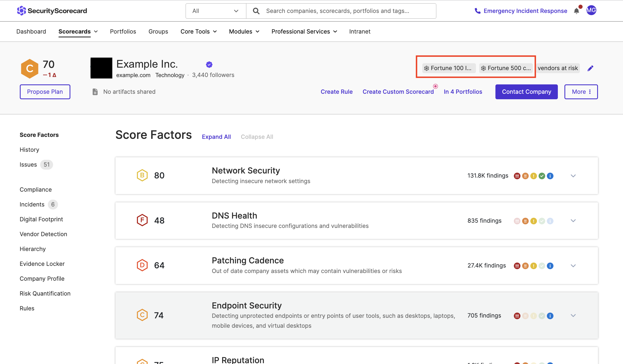This screenshot has height=364, width=623.
Task: Click Network Security blue info icon
Action: click(550, 176)
